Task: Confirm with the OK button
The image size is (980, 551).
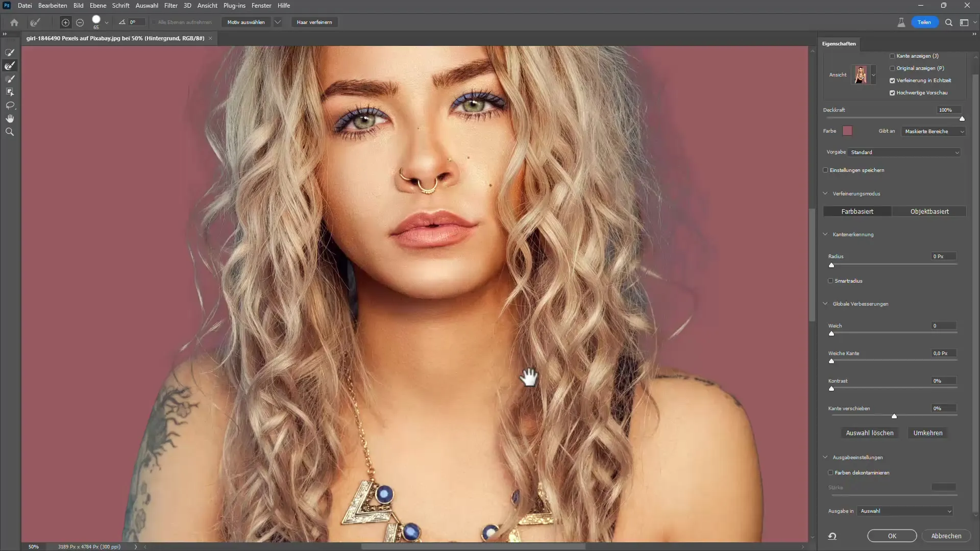Action: [x=892, y=536]
